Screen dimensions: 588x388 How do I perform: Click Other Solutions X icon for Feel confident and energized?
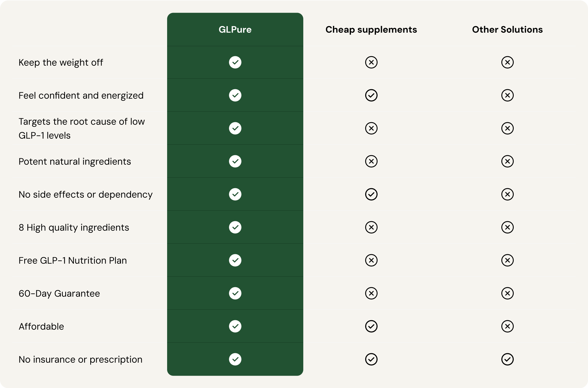click(x=507, y=95)
